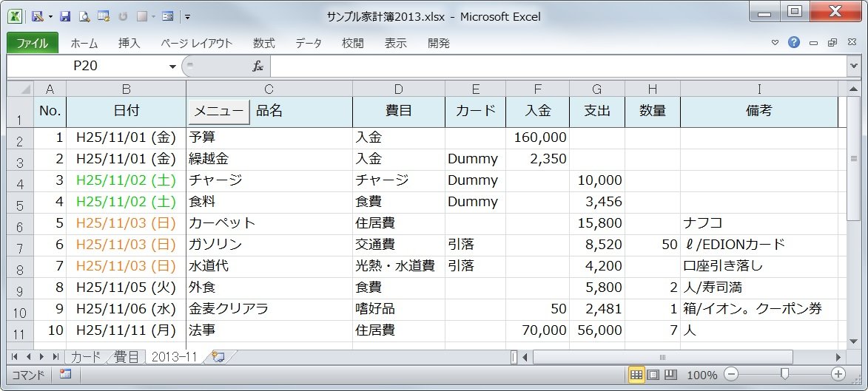Image resolution: width=868 pixels, height=391 pixels.
Task: Select cell with 160,000 in 入金 column
Action: coord(537,137)
